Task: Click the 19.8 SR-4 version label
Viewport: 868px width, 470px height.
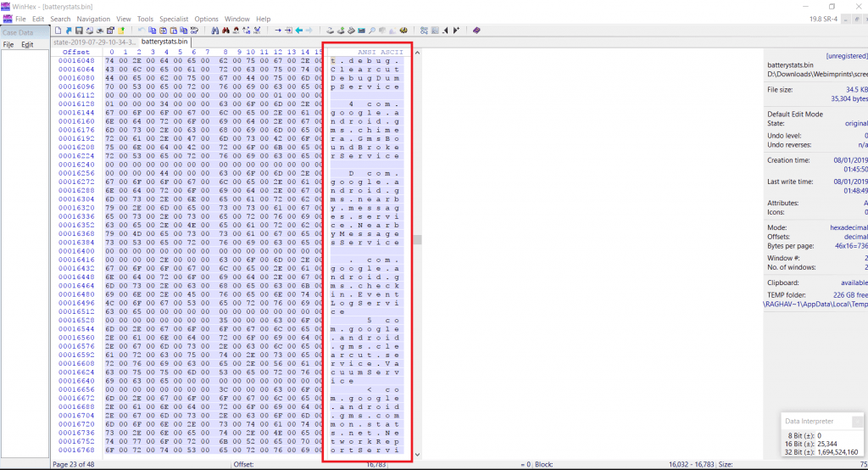Action: coord(823,19)
